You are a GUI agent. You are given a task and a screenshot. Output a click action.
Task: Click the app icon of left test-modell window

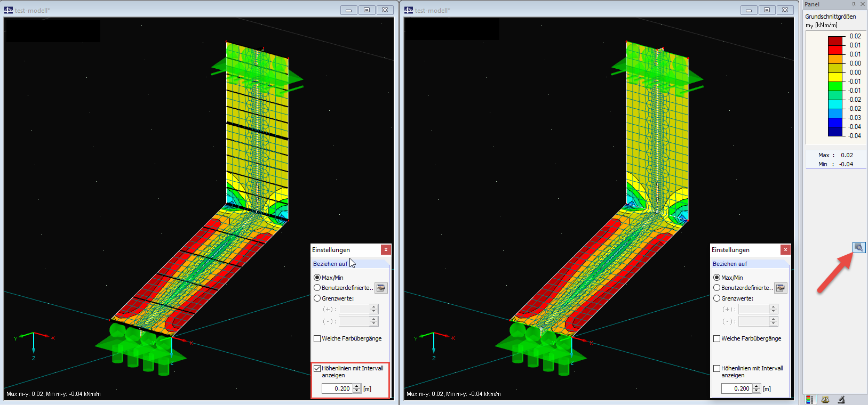(9, 10)
